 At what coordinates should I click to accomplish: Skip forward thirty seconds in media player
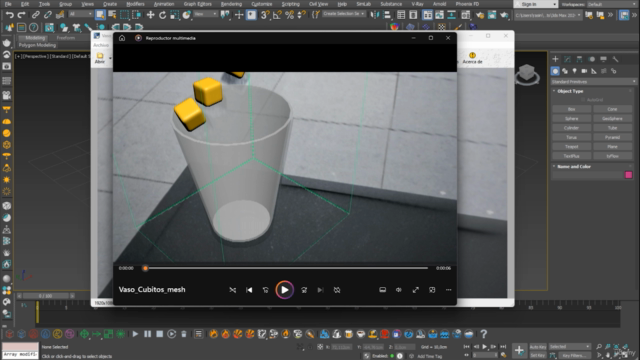click(304, 290)
